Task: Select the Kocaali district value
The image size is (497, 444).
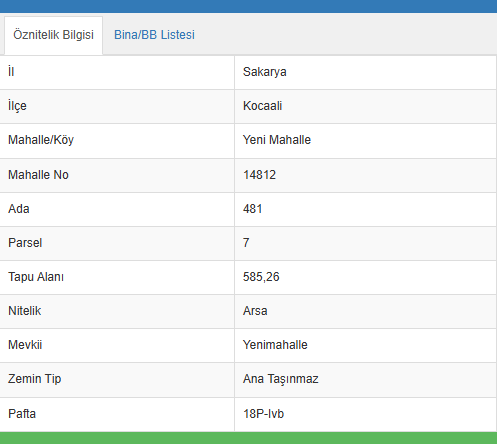Action: click(x=263, y=106)
